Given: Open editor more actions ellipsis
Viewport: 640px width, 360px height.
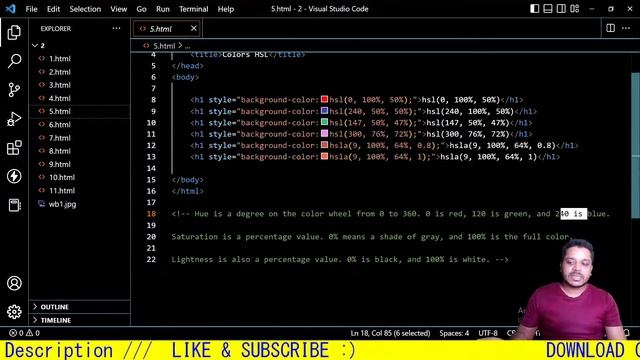Looking at the screenshot, I should 626,28.
